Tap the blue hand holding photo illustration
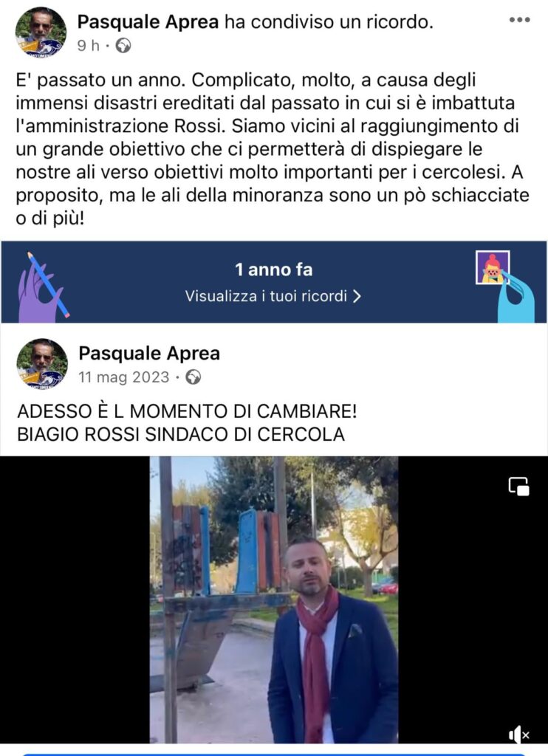The width and height of the screenshot is (548, 756). point(506,286)
